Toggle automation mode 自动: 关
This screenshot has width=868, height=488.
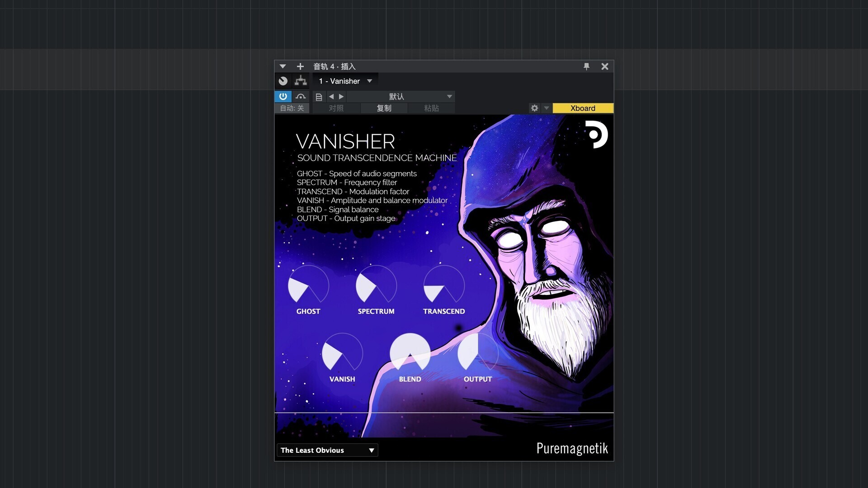(292, 108)
